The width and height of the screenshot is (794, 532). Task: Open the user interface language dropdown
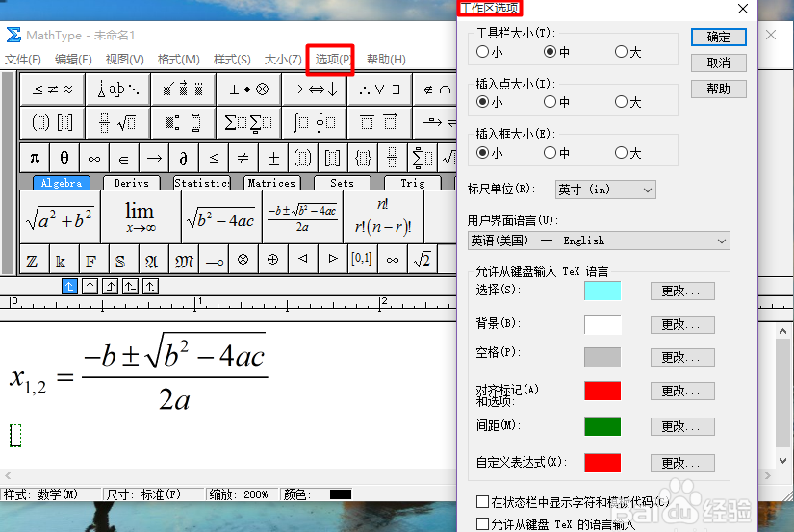[598, 241]
